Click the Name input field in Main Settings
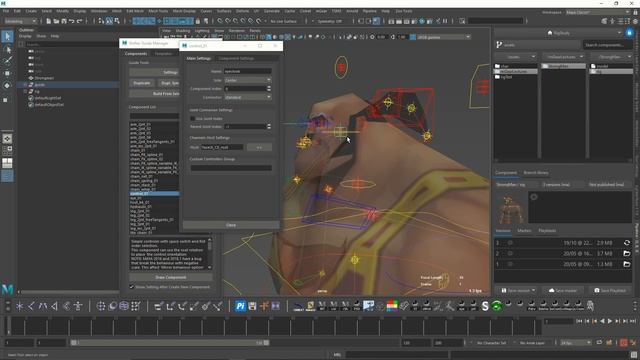 point(247,71)
